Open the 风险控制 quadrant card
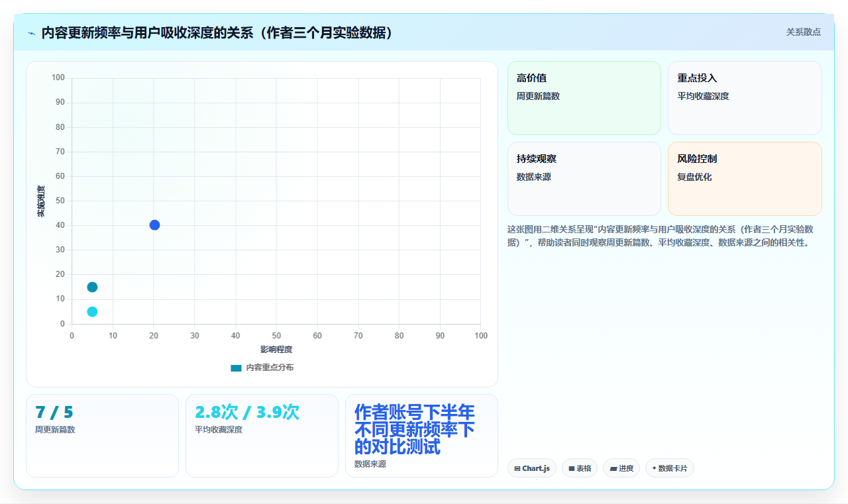 (745, 179)
